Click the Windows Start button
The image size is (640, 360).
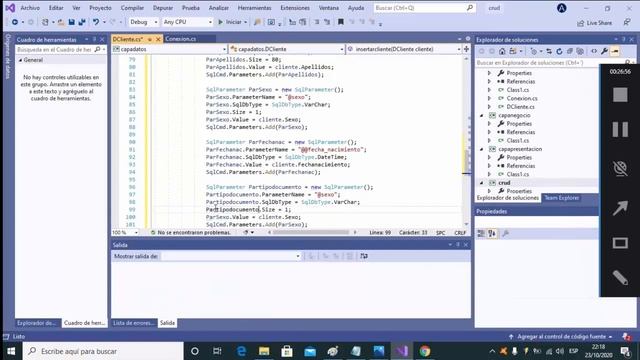tap(11, 351)
